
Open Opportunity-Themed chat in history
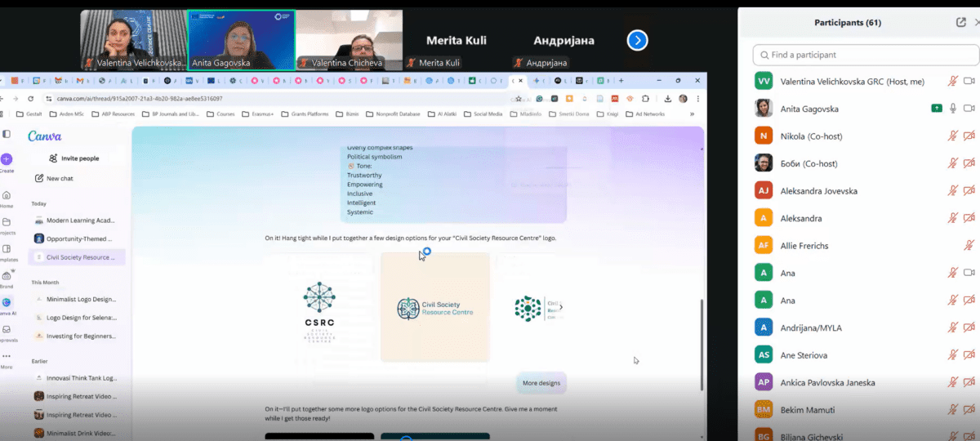click(75, 238)
